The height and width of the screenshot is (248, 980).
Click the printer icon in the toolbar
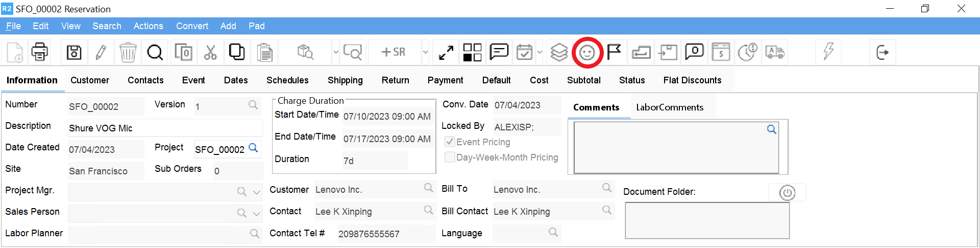[x=40, y=52]
